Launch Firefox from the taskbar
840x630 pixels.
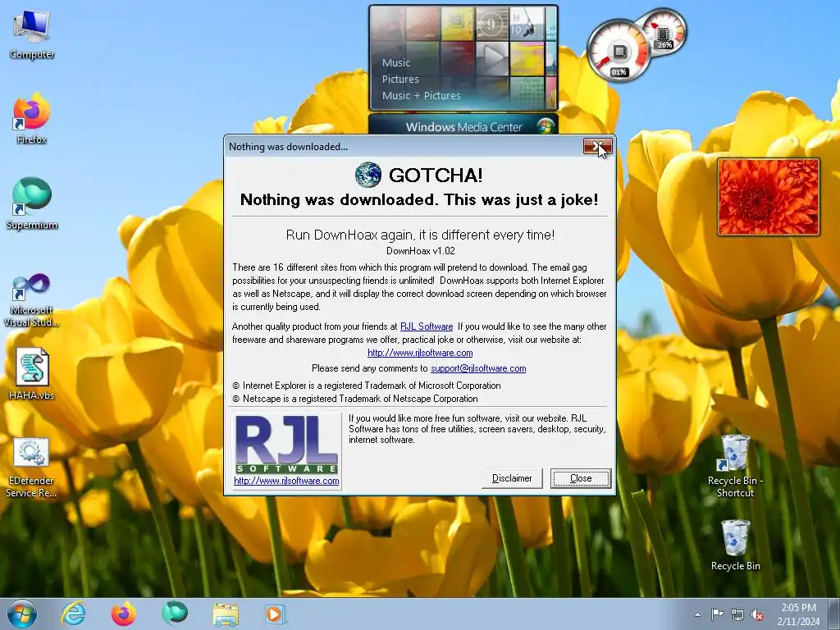(x=123, y=614)
